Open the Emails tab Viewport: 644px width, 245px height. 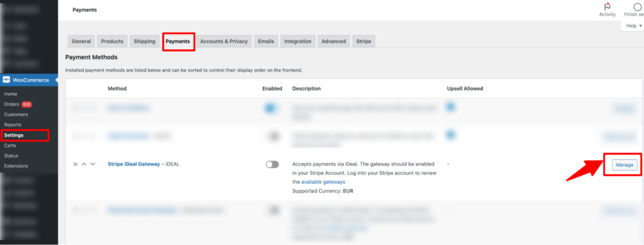266,42
